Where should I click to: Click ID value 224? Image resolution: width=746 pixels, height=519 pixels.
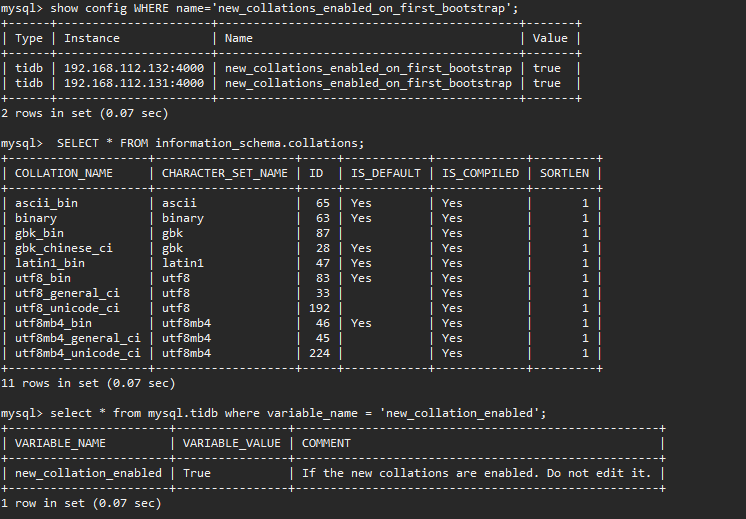point(319,353)
